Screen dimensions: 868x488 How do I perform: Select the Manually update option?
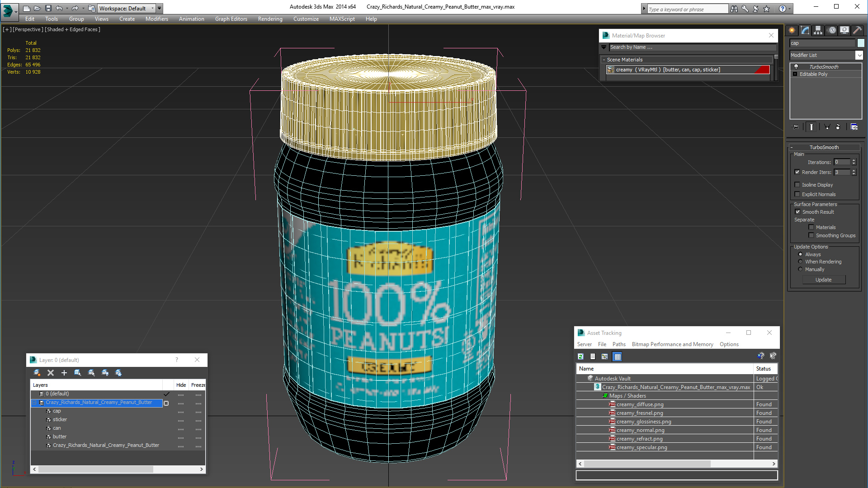(801, 269)
